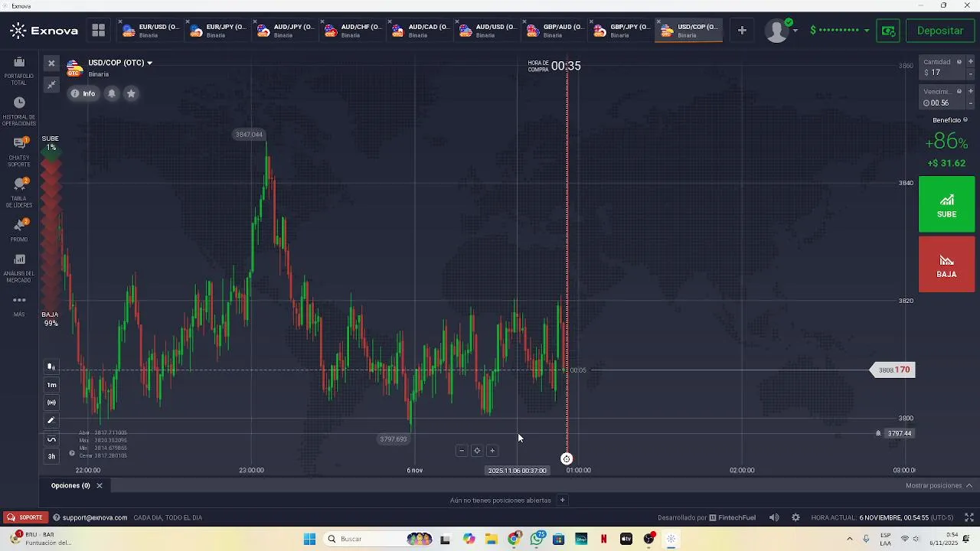Image resolution: width=980 pixels, height=551 pixels.
Task: Switch to the AUD/CAD tab
Action: [x=420, y=31]
